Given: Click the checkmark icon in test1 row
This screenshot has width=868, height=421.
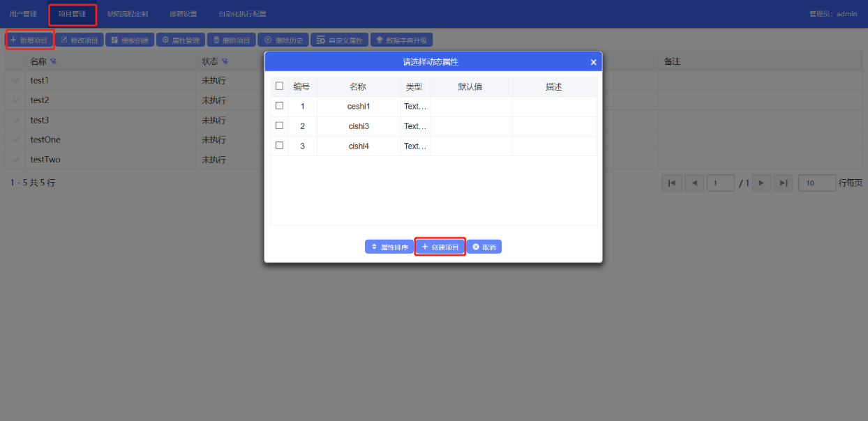Looking at the screenshot, I should coord(17,81).
